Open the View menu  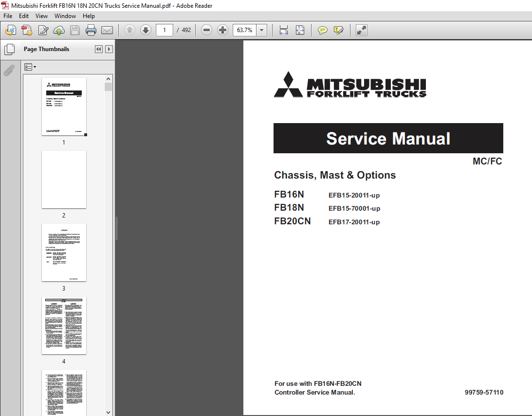point(41,16)
